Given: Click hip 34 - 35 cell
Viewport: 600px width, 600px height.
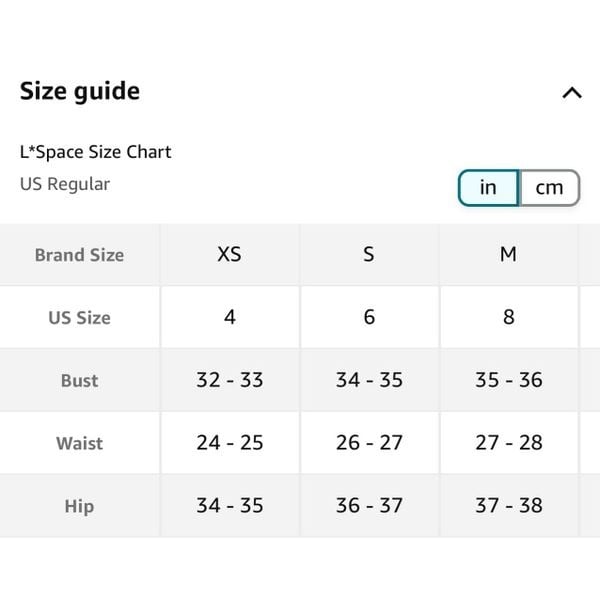Looking at the screenshot, I should [x=230, y=505].
